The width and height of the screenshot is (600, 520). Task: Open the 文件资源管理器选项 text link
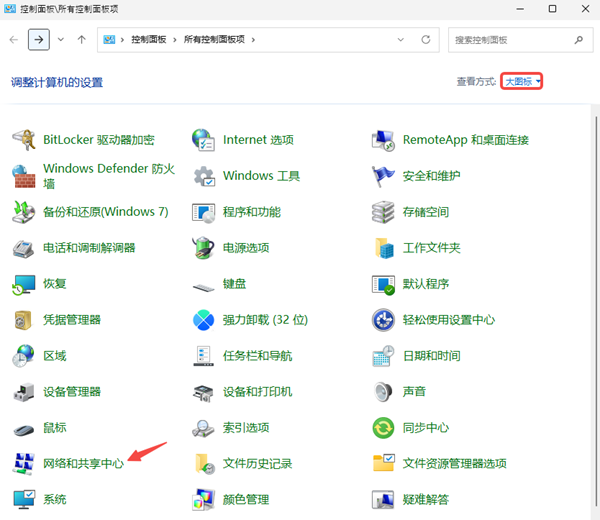click(454, 464)
